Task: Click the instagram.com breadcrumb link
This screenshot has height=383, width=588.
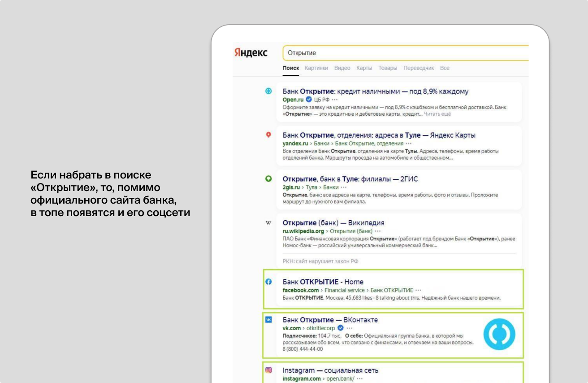Action: 302,379
